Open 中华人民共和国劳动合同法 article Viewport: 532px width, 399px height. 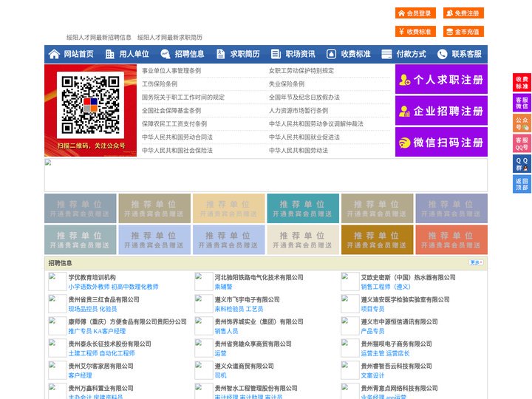(x=177, y=137)
